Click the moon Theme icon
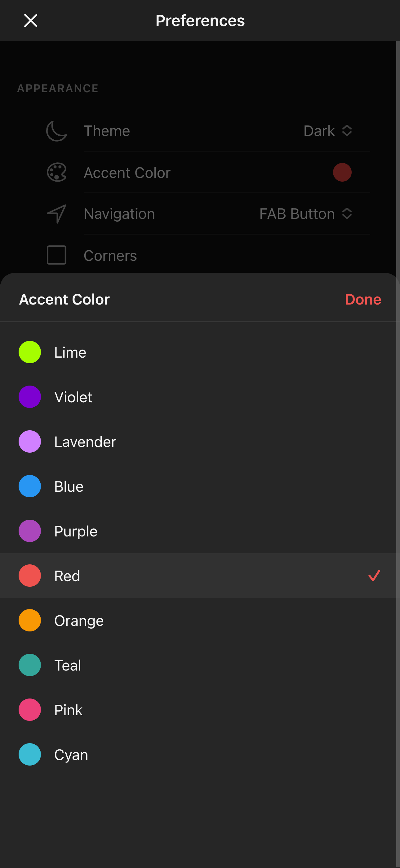Image resolution: width=400 pixels, height=868 pixels. (x=56, y=131)
